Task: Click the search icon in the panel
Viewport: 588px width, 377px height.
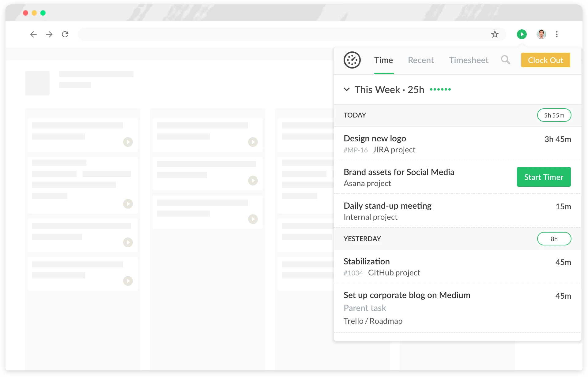Action: tap(505, 60)
